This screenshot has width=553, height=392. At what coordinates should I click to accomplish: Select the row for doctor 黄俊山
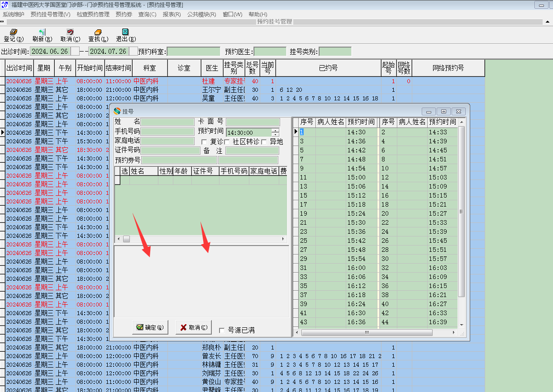coord(245,382)
